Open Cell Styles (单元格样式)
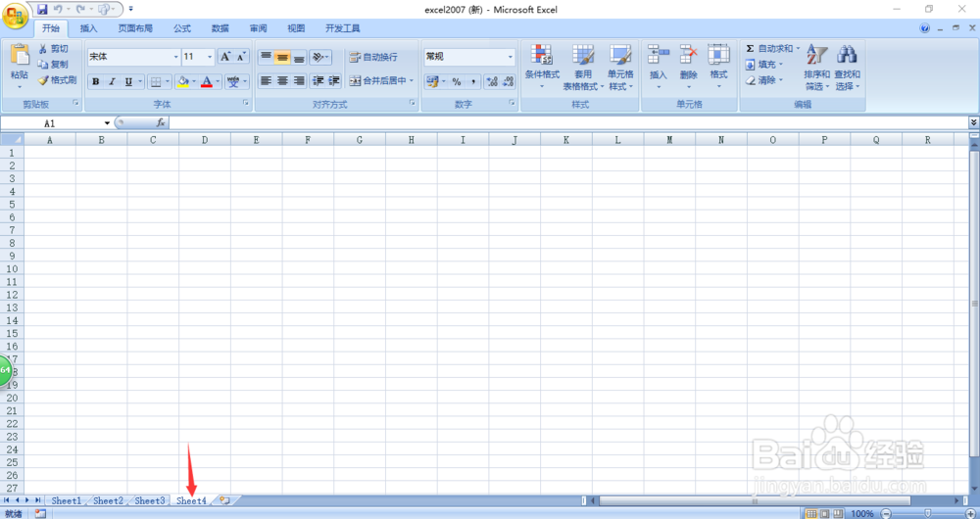The width and height of the screenshot is (980, 519). 620,67
